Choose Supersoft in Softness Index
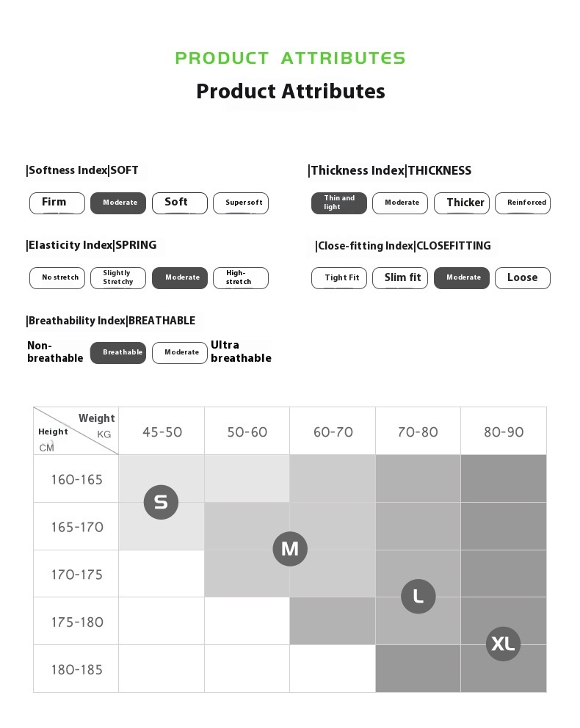 coord(241,203)
